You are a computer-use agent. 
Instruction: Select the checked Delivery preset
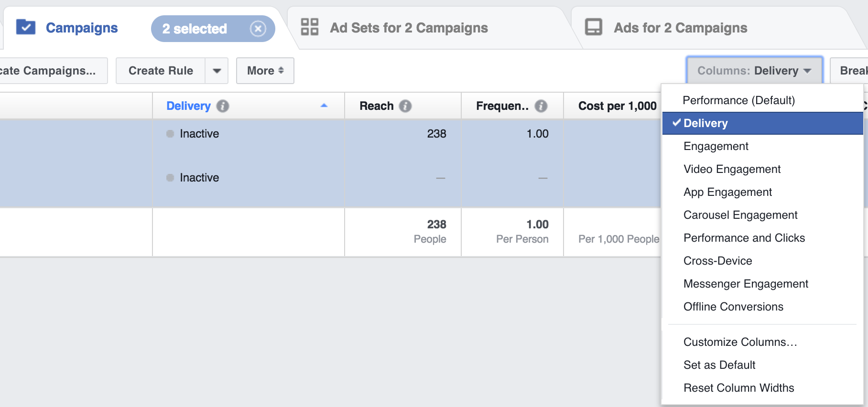763,123
